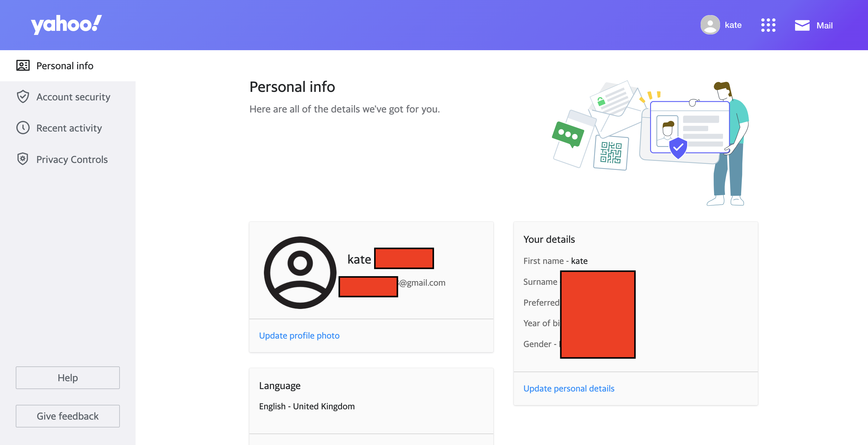868x445 pixels.
Task: Go to Account security
Action: point(73,97)
